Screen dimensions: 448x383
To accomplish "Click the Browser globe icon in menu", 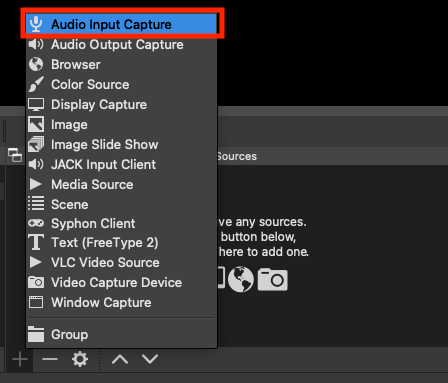I will (x=36, y=64).
